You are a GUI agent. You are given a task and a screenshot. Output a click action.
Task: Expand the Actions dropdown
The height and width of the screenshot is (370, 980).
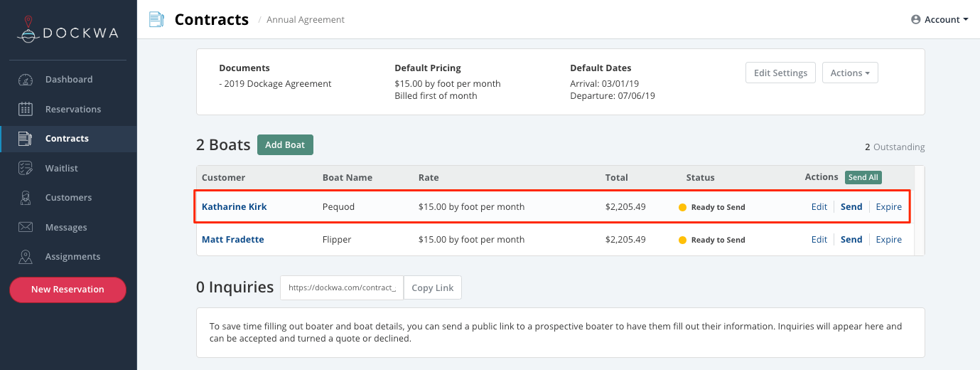coord(850,73)
